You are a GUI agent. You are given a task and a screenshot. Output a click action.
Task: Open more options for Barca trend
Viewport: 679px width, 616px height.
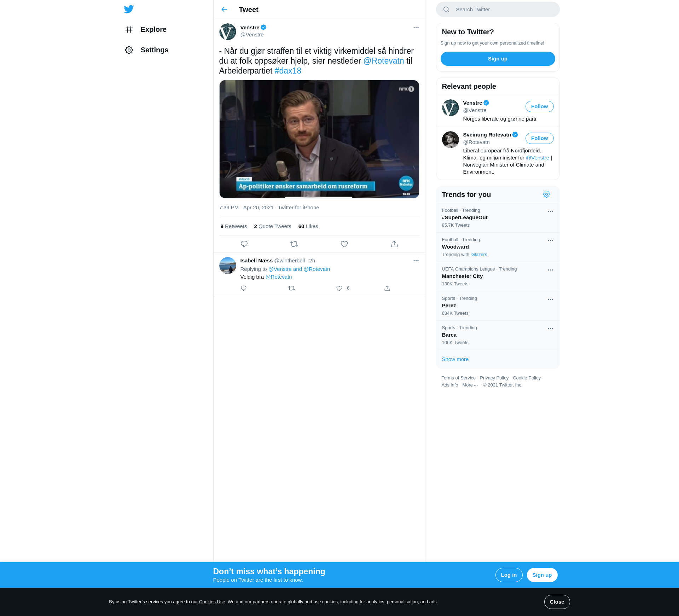[x=550, y=329]
